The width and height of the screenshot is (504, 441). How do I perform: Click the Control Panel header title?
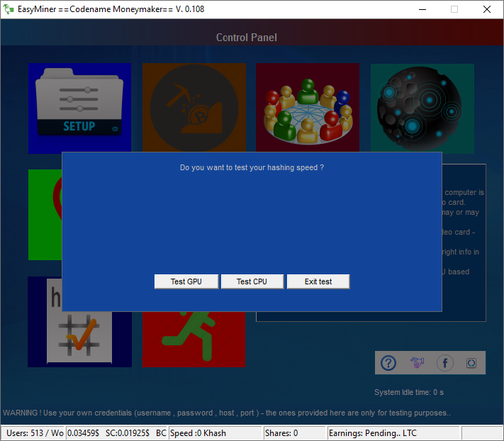tap(246, 38)
